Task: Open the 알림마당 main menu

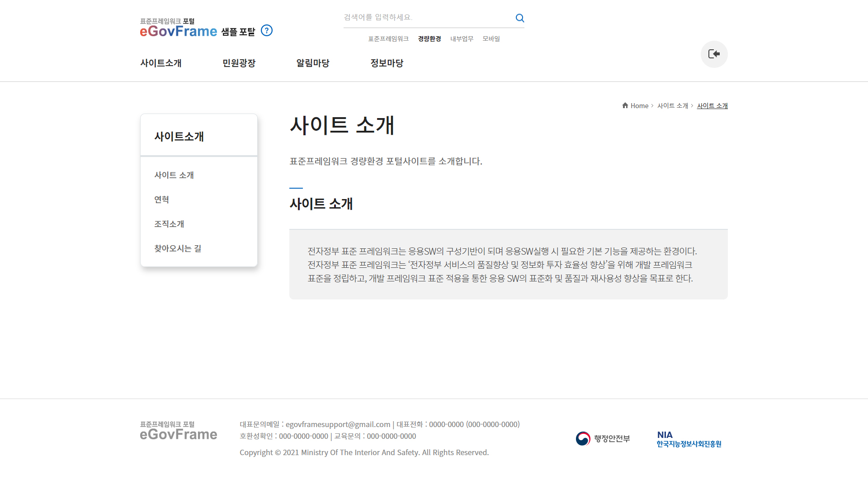Action: click(x=312, y=63)
